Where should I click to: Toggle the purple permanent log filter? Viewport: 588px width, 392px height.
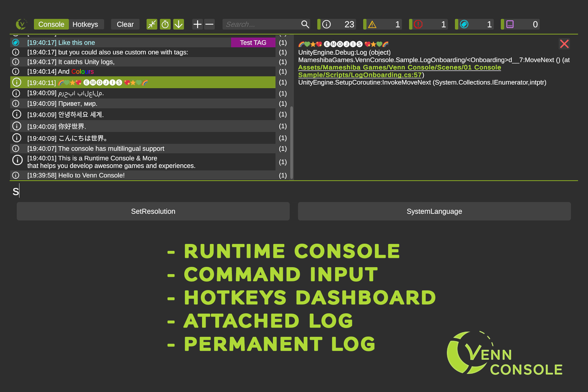click(x=510, y=24)
